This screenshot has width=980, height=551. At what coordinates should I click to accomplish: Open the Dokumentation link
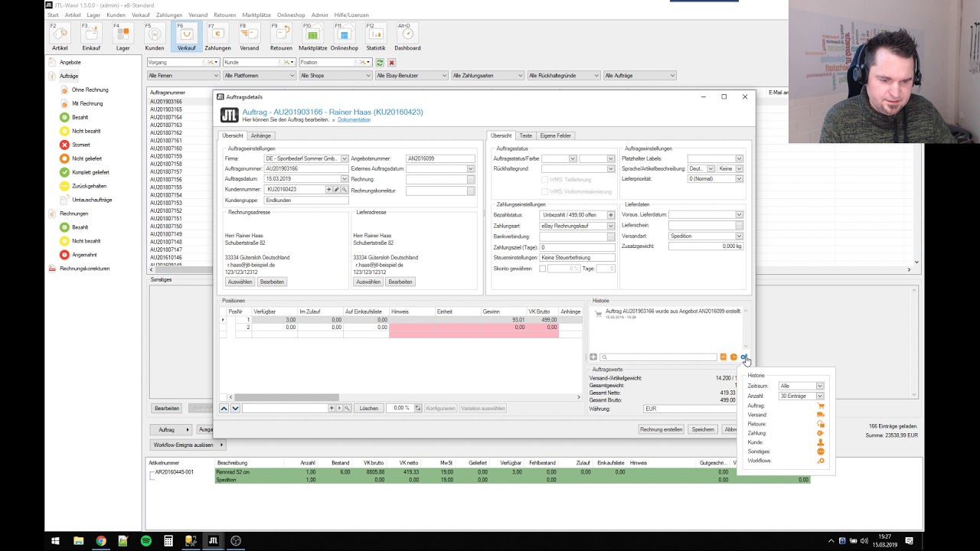[x=354, y=120]
